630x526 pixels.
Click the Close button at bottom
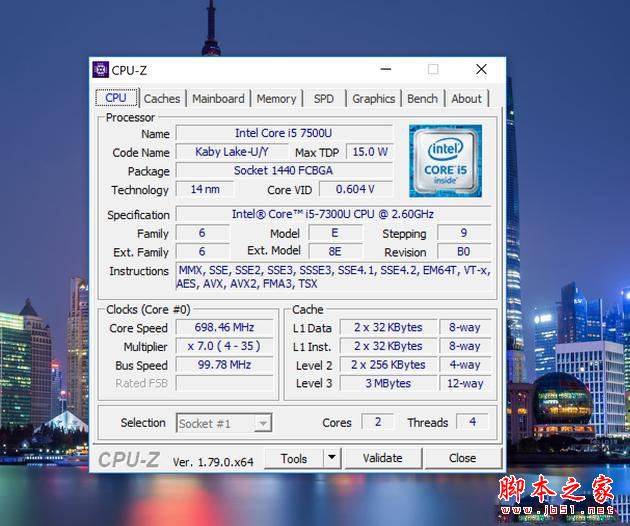tap(462, 458)
